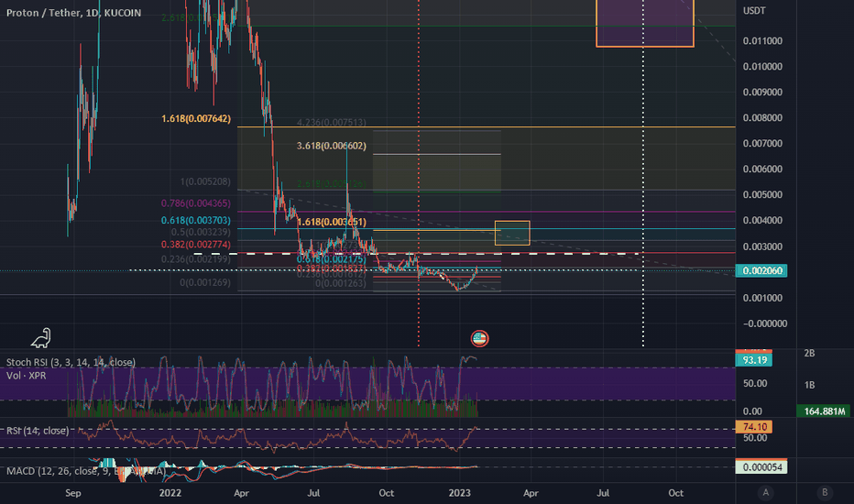The image size is (854, 504).
Task: Click the dinosaur logo icon at chart bottom-left
Action: (x=41, y=338)
